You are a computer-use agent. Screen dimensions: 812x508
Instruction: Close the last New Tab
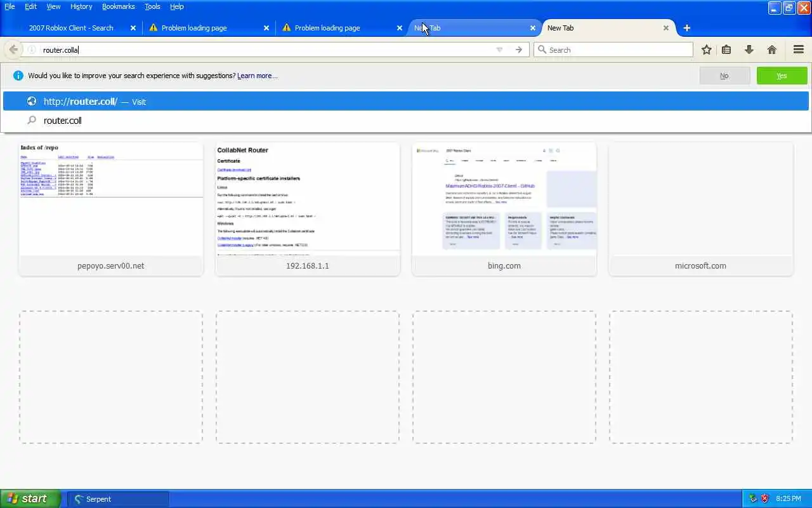tap(666, 28)
